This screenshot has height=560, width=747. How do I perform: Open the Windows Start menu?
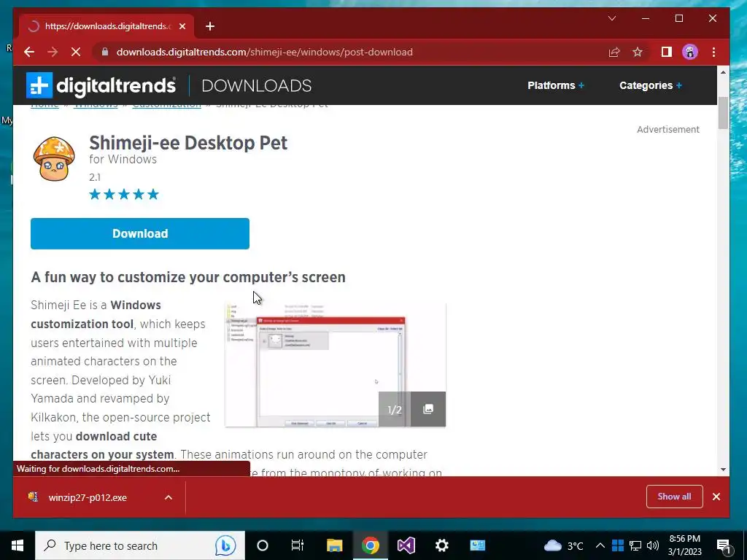point(18,545)
